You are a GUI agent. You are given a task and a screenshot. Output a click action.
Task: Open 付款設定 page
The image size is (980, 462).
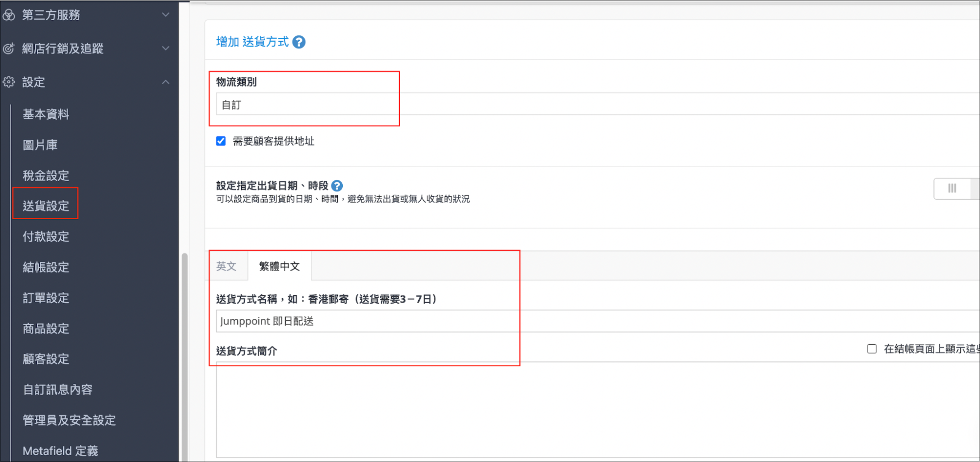coord(46,236)
